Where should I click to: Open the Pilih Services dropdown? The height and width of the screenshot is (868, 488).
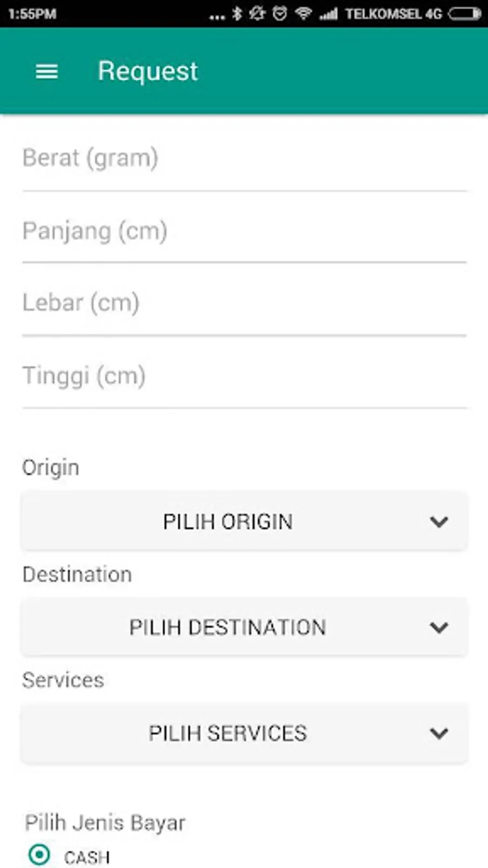[x=228, y=733]
